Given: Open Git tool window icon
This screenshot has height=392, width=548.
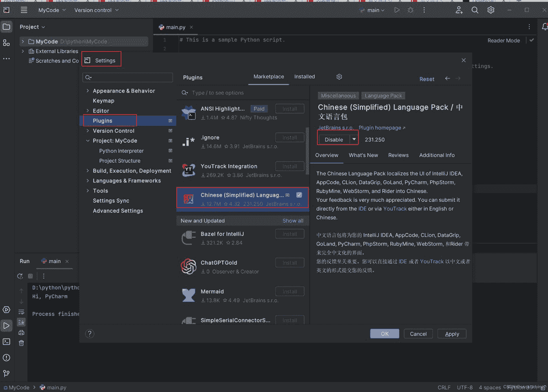Looking at the screenshot, I should (x=6, y=373).
